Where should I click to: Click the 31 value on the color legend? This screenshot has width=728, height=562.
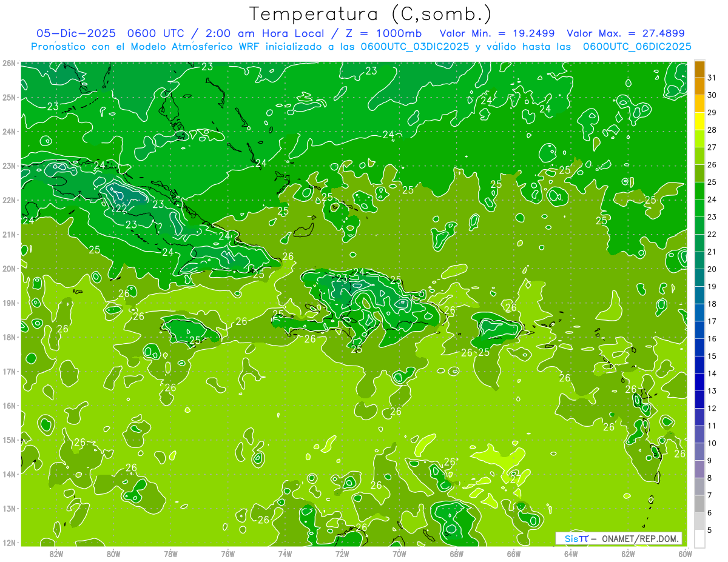[712, 78]
